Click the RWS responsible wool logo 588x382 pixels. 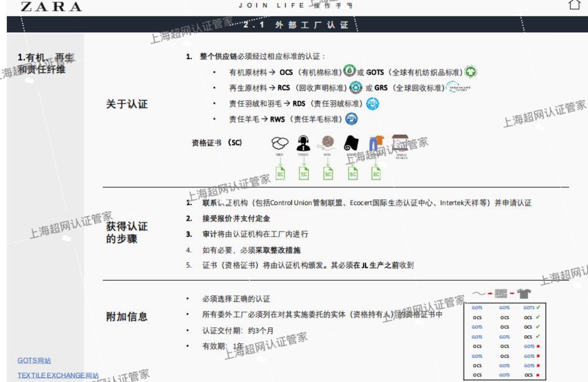[x=351, y=119]
